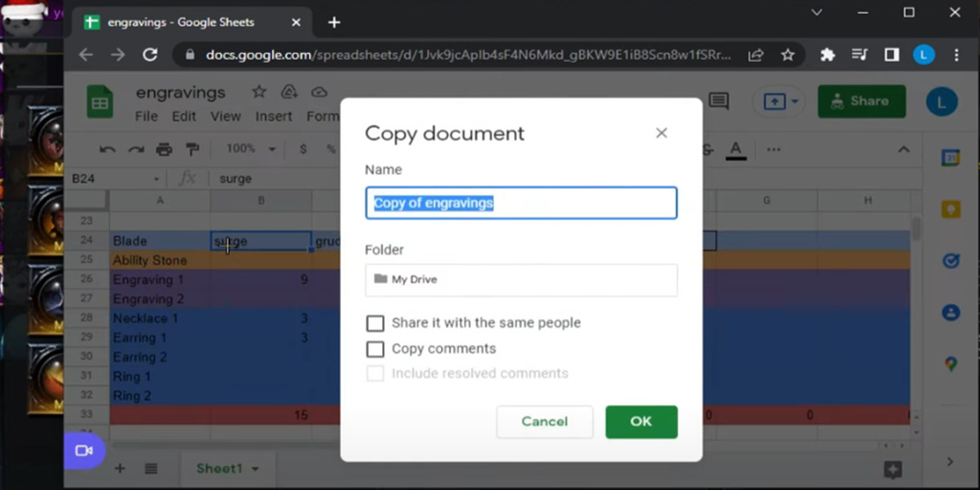Open Chrome media controls

click(859, 55)
